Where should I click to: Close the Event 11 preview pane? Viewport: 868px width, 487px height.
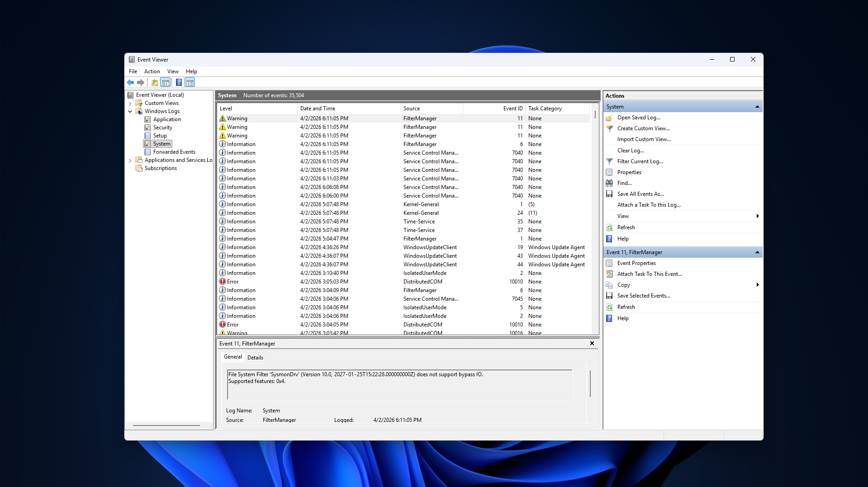point(592,344)
